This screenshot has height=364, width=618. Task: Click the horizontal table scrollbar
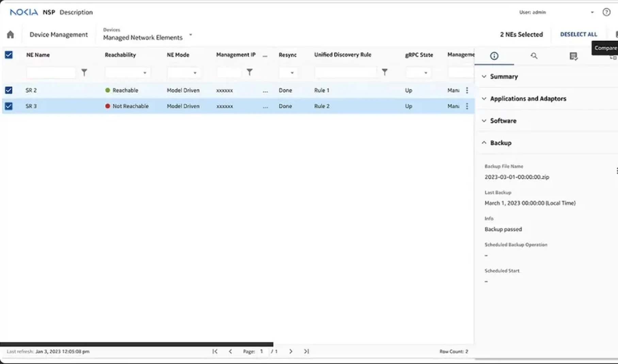[136, 344]
